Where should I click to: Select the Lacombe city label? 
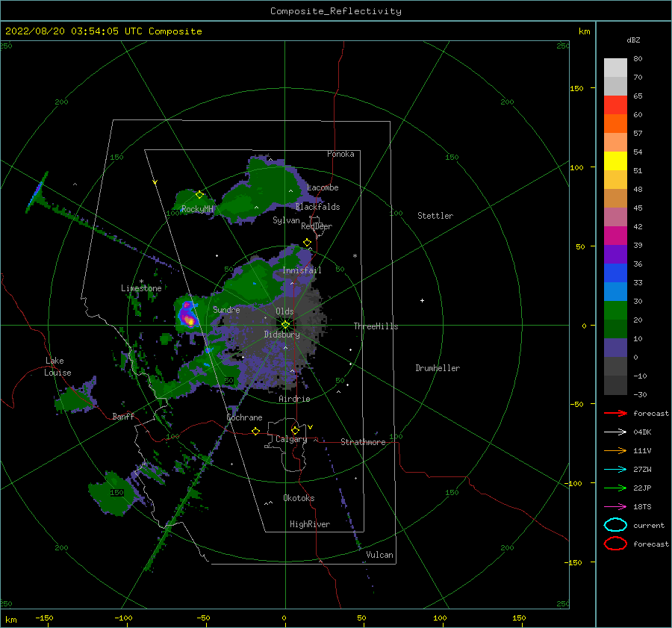pos(323,187)
